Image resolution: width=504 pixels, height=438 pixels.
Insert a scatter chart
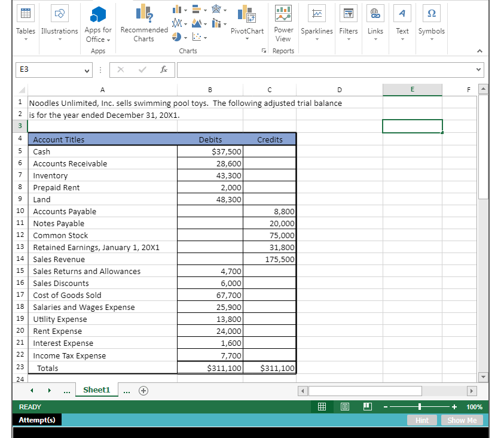(x=196, y=36)
